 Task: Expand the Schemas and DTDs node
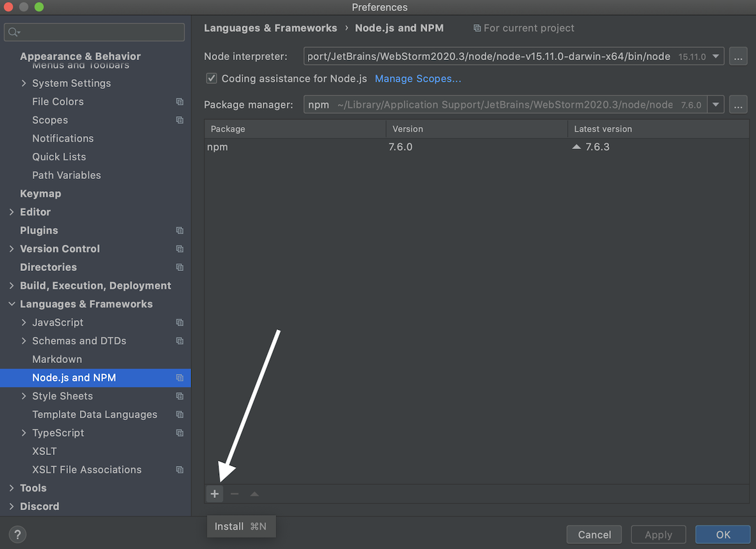pyautogui.click(x=24, y=341)
